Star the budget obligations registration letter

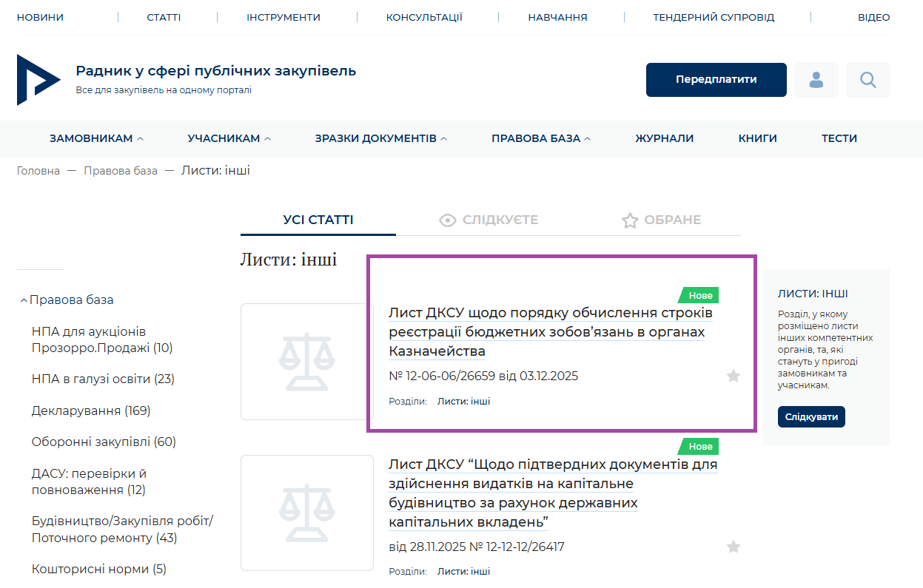click(733, 376)
